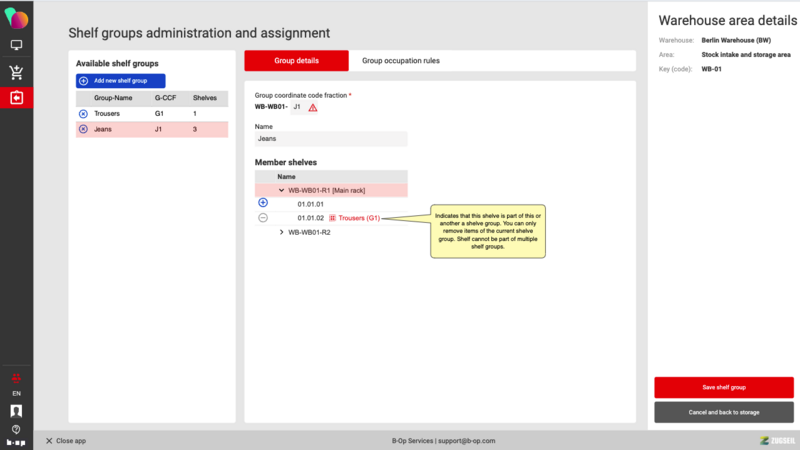800x450 pixels.
Task: Click the Member shelves Name header
Action: [286, 177]
